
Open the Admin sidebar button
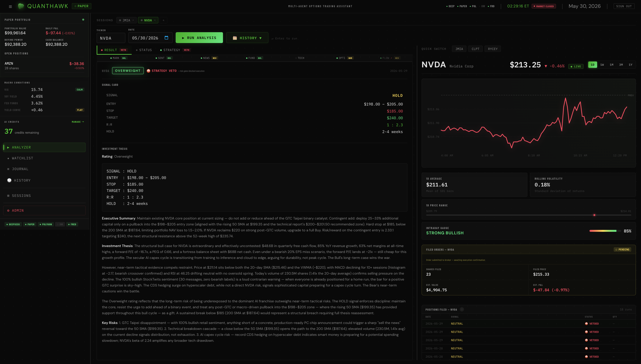[44, 211]
